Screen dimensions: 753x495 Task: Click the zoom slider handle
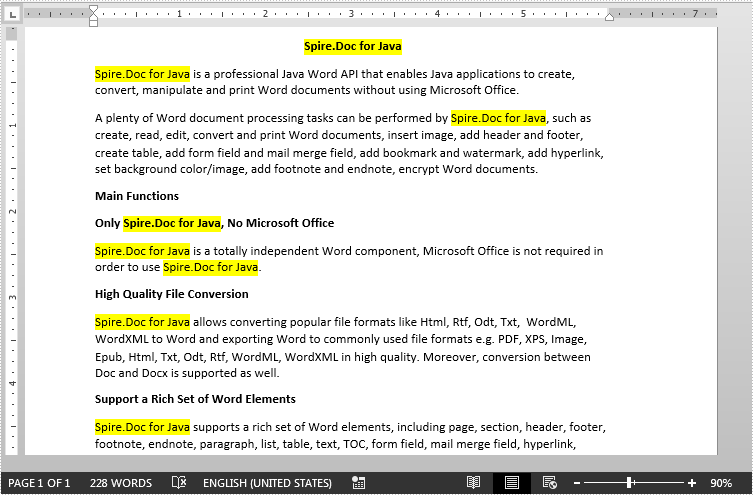click(x=630, y=483)
